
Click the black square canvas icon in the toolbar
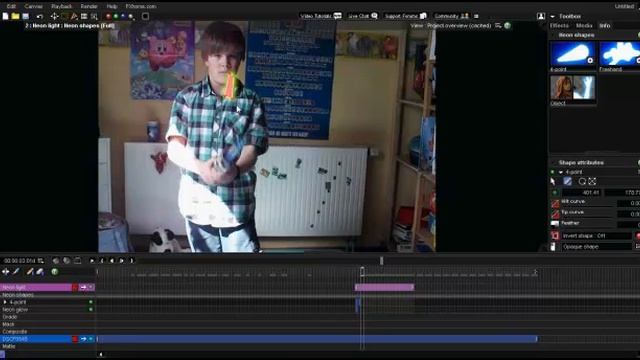click(145, 16)
